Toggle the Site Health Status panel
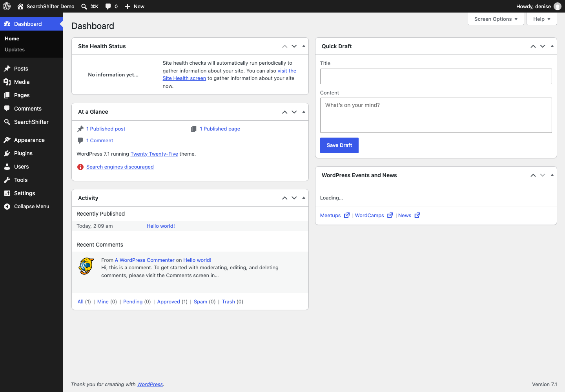The width and height of the screenshot is (565, 392). pyautogui.click(x=304, y=46)
